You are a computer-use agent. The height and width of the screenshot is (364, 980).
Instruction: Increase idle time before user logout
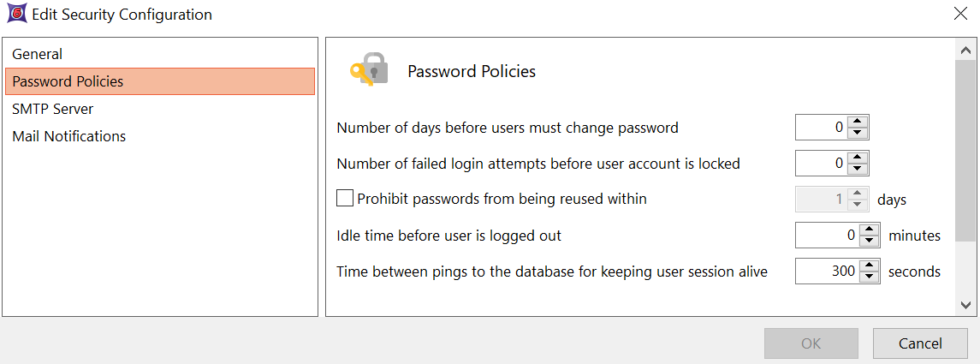pos(870,229)
